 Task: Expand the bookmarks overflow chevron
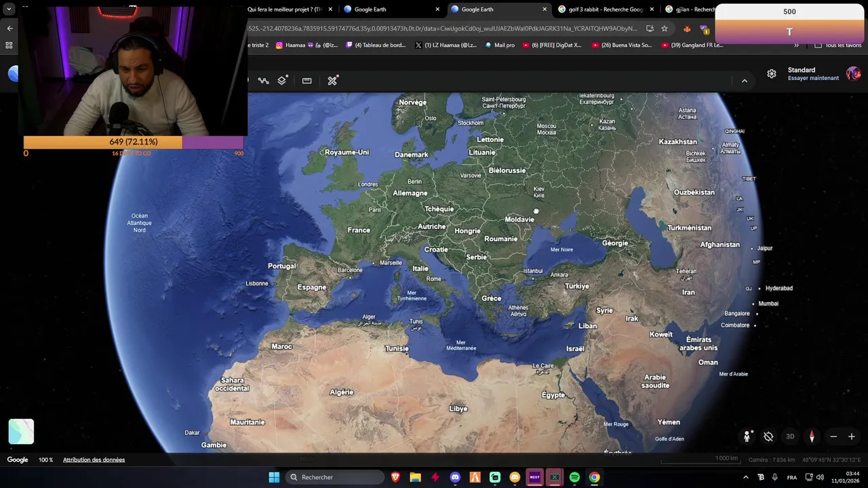[x=796, y=45]
